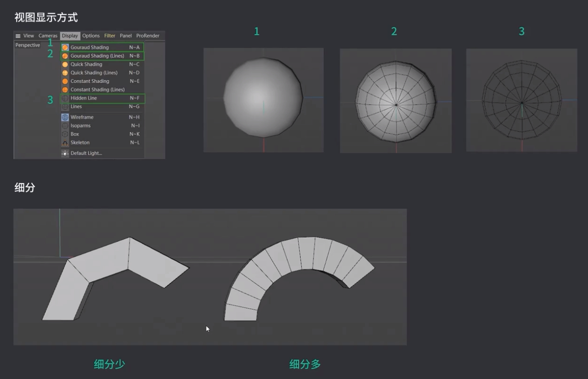The image size is (588, 379).
Task: Choose the Box display icon
Action: click(65, 134)
